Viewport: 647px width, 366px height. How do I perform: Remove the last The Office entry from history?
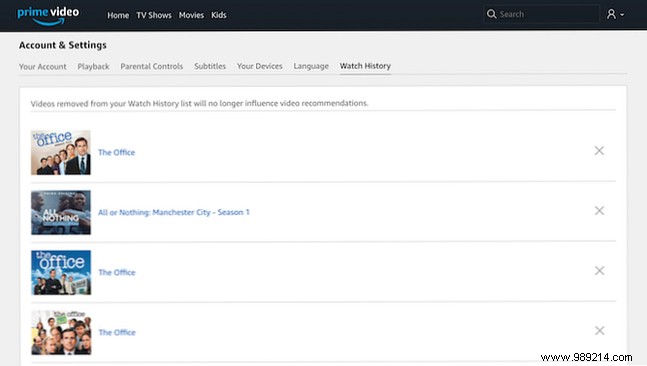pyautogui.click(x=599, y=331)
